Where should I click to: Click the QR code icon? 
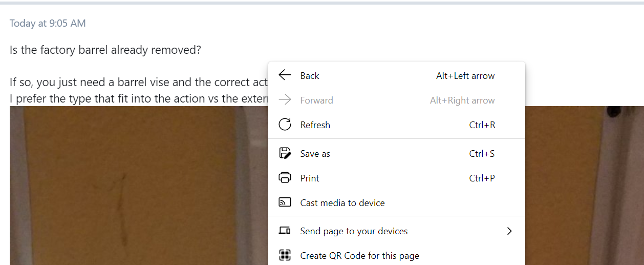point(285,255)
